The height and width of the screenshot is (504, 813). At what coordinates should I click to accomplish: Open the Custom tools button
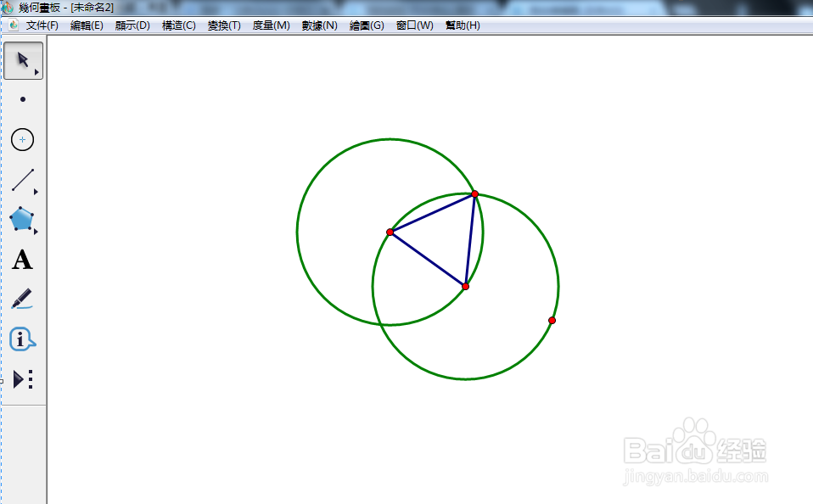click(23, 379)
